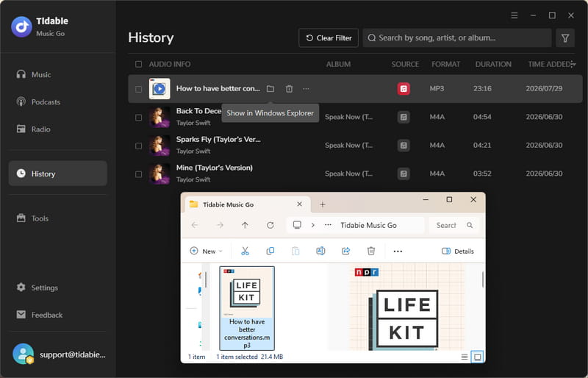
Task: Open Explorer See more ellipsis menu
Action: (398, 251)
